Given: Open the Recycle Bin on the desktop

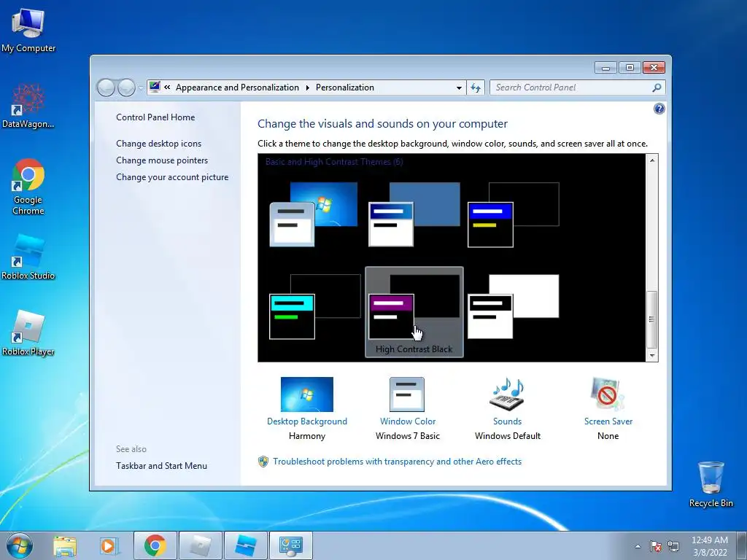Looking at the screenshot, I should click(711, 484).
